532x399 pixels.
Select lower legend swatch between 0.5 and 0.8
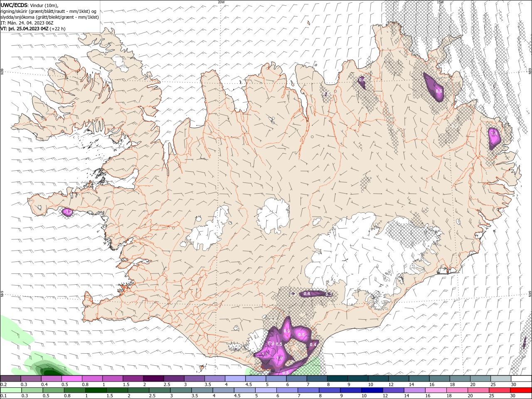54,390
